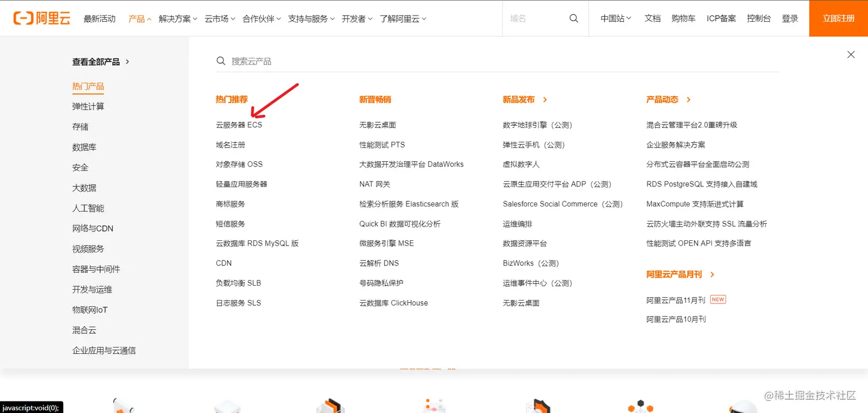Viewport: 868px width, 413px height.
Task: Click BizWorks（公测） link
Action: pyautogui.click(x=531, y=263)
